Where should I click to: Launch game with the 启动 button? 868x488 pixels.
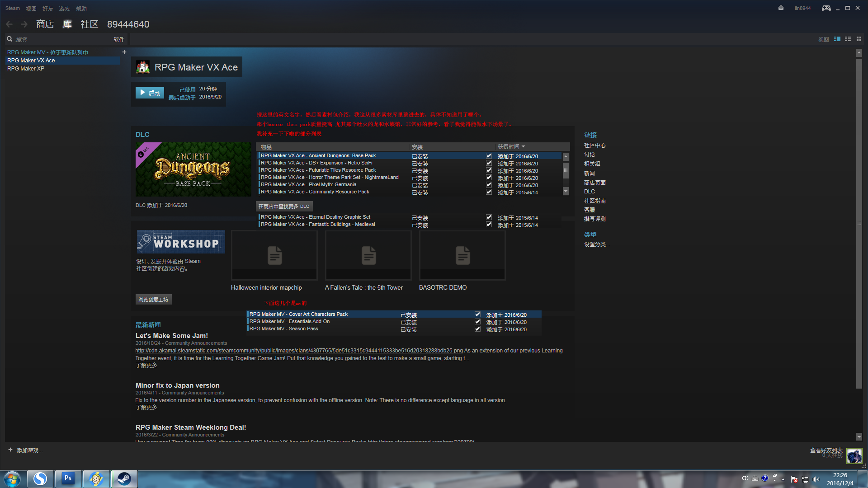(150, 93)
